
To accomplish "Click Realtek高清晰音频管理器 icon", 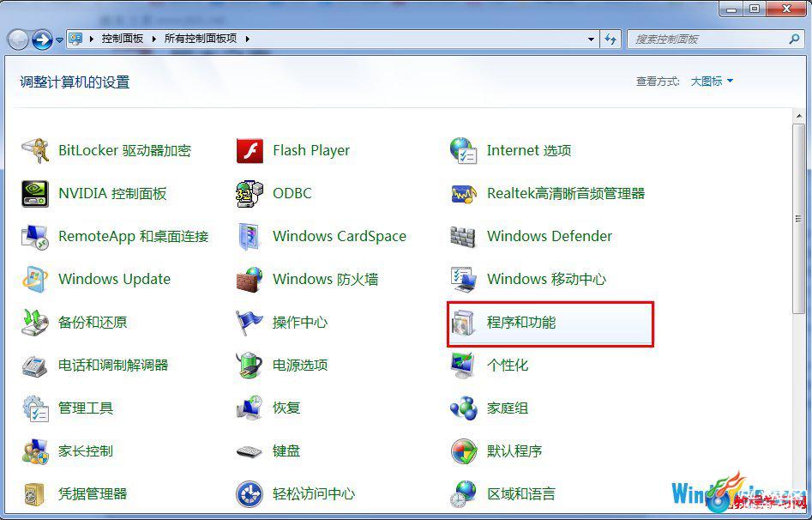I will [464, 193].
